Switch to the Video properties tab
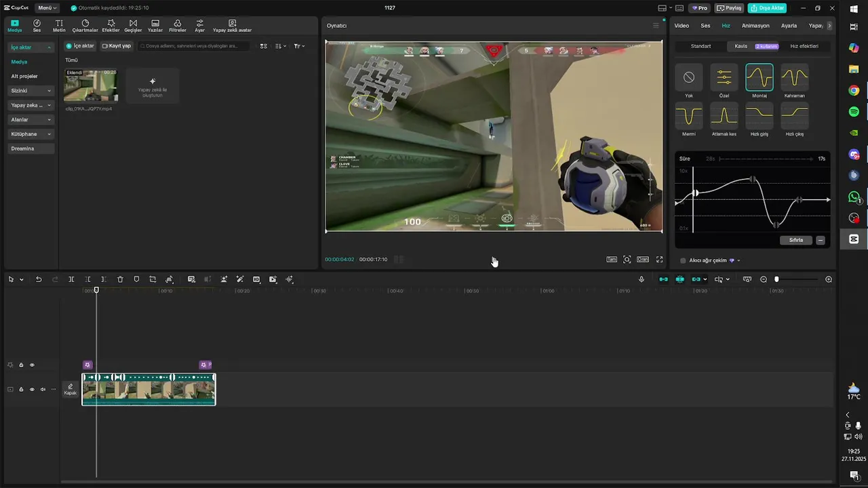The height and width of the screenshot is (488, 868). point(682,26)
